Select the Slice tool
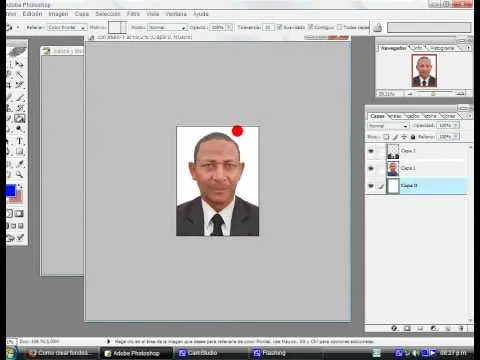Viewport: 480px width, 360px height. pyautogui.click(x=20, y=85)
